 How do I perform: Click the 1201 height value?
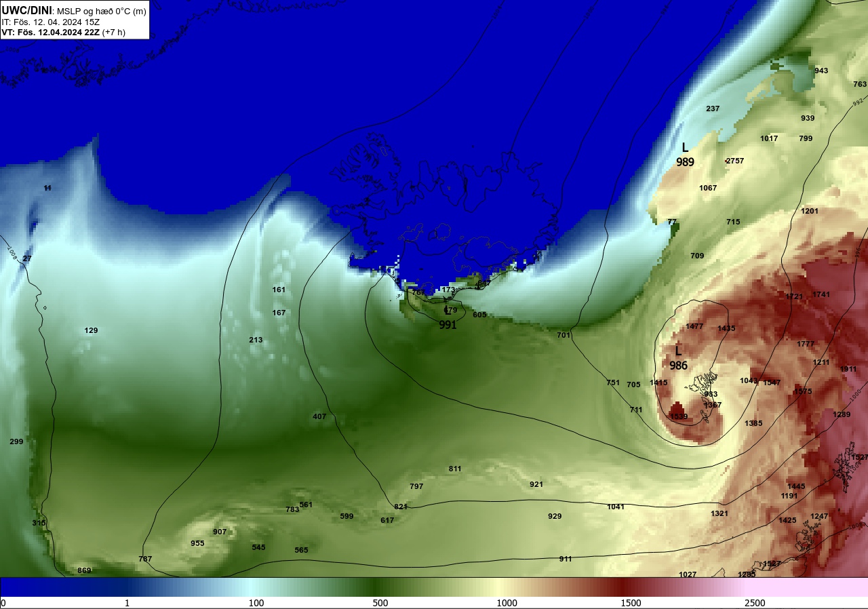click(x=810, y=211)
